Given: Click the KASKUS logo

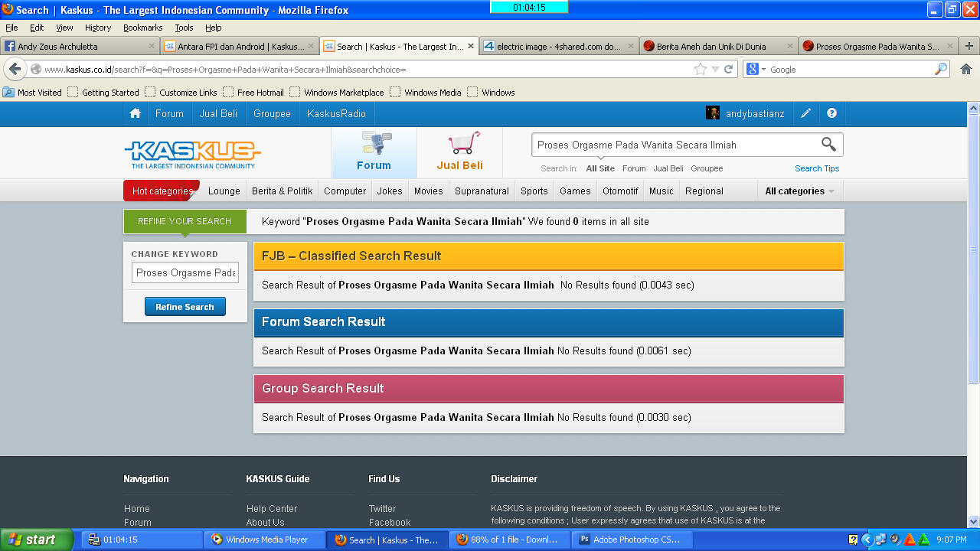Looking at the screenshot, I should [192, 153].
